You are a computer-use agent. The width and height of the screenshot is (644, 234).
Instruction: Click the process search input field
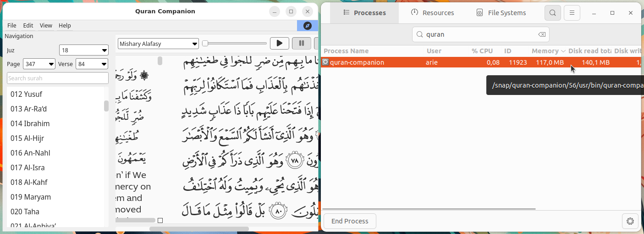click(x=481, y=34)
